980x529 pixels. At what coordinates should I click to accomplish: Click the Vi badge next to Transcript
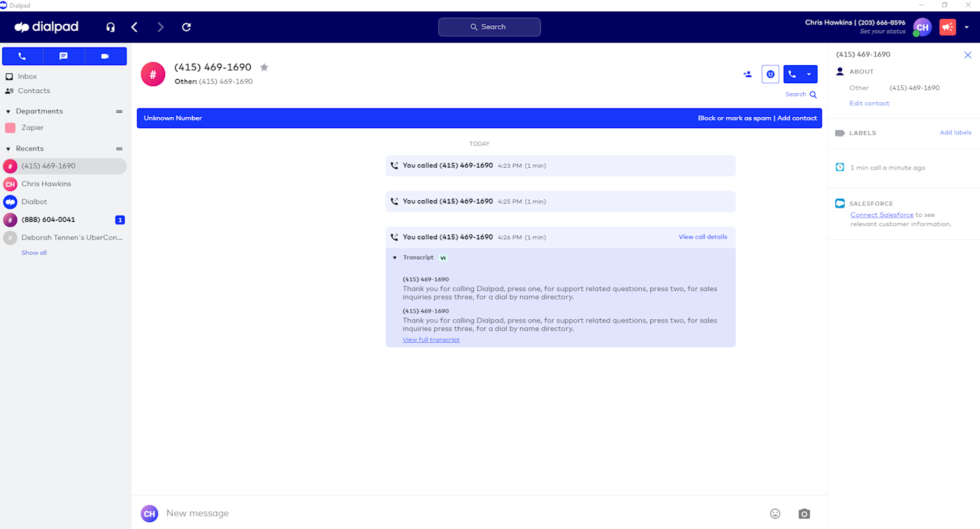[x=443, y=258]
